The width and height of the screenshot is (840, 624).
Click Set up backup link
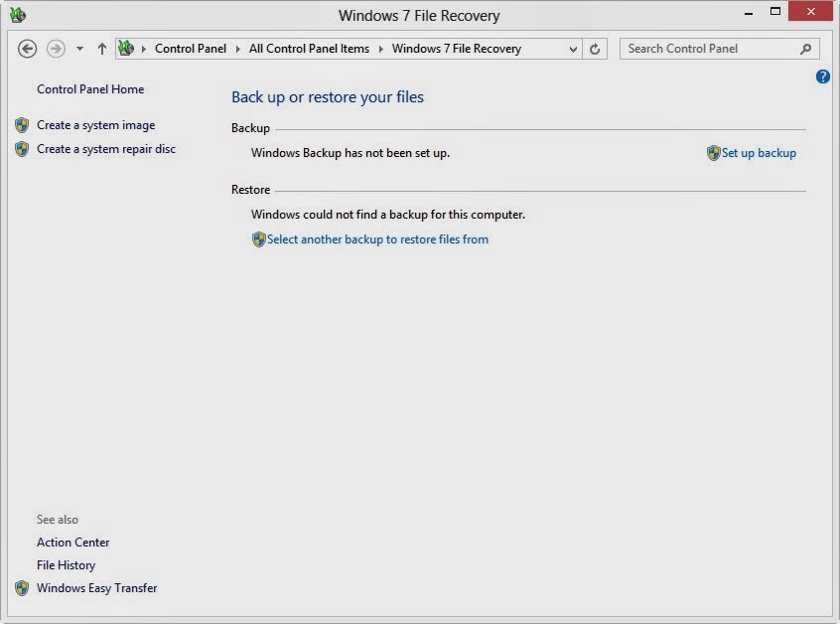[759, 153]
